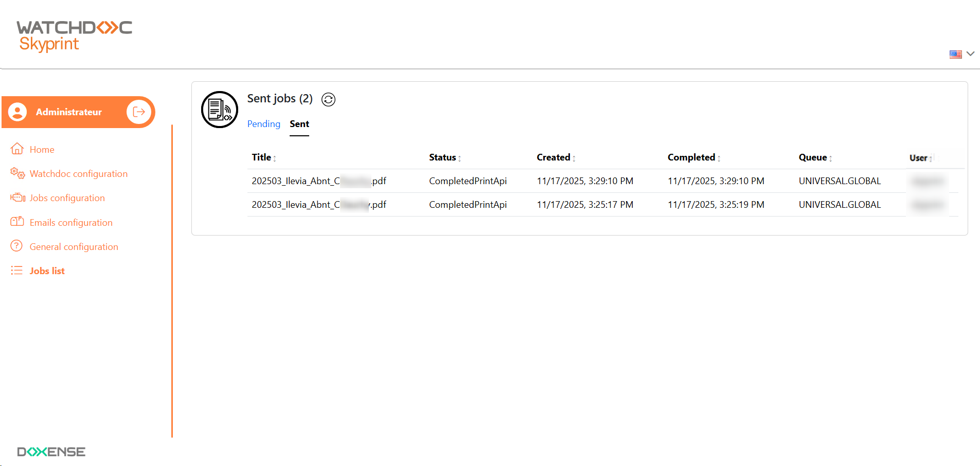Image resolution: width=980 pixels, height=466 pixels.
Task: Click the refresh icon beside Sent jobs
Action: [x=328, y=99]
